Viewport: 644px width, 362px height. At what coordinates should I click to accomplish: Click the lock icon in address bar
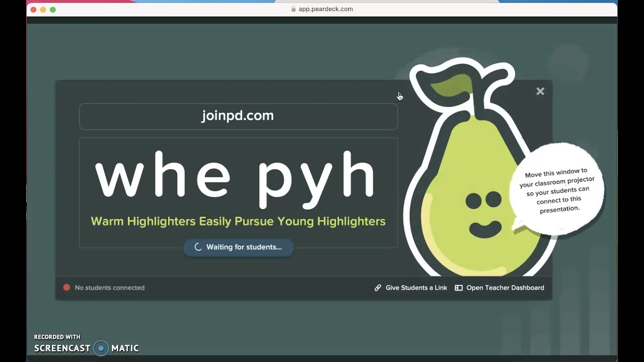293,9
